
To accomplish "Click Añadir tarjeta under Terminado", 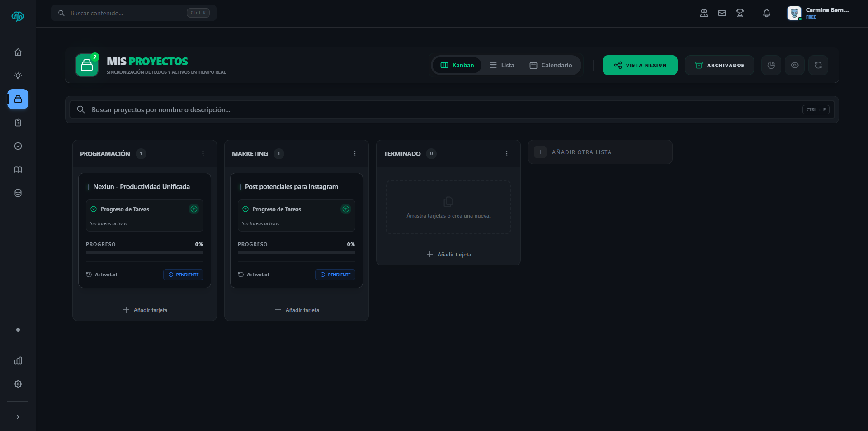I will [448, 254].
